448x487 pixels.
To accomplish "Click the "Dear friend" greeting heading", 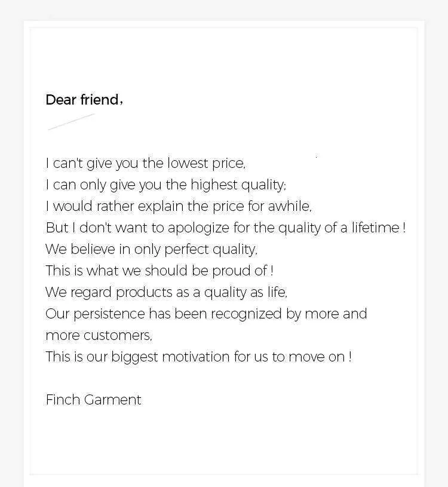I will coord(84,100).
